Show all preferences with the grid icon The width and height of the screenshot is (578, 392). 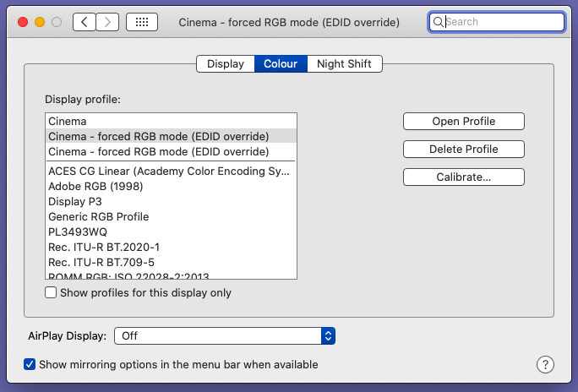pos(142,22)
